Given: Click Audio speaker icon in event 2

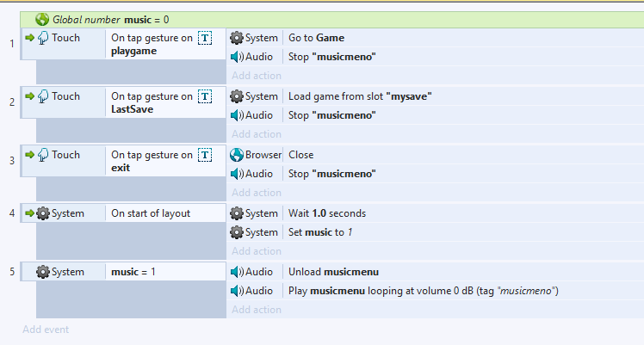Looking at the screenshot, I should pos(237,115).
